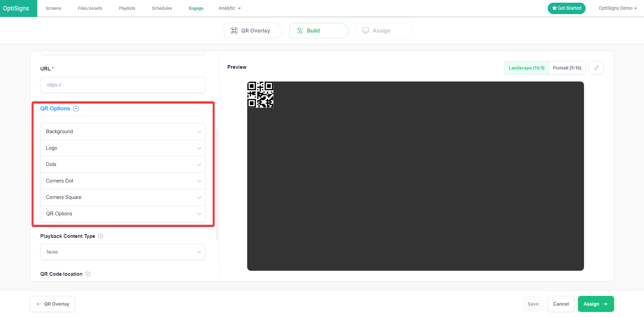Viewport: 644px width, 317px height.
Task: Click the QR Overlay step grid icon
Action: pyautogui.click(x=234, y=31)
